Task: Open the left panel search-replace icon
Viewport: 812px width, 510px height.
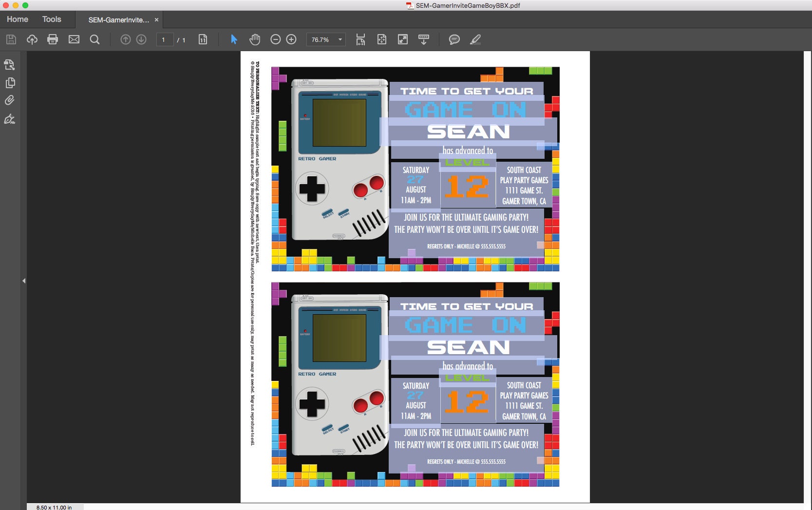Action: pyautogui.click(x=10, y=64)
